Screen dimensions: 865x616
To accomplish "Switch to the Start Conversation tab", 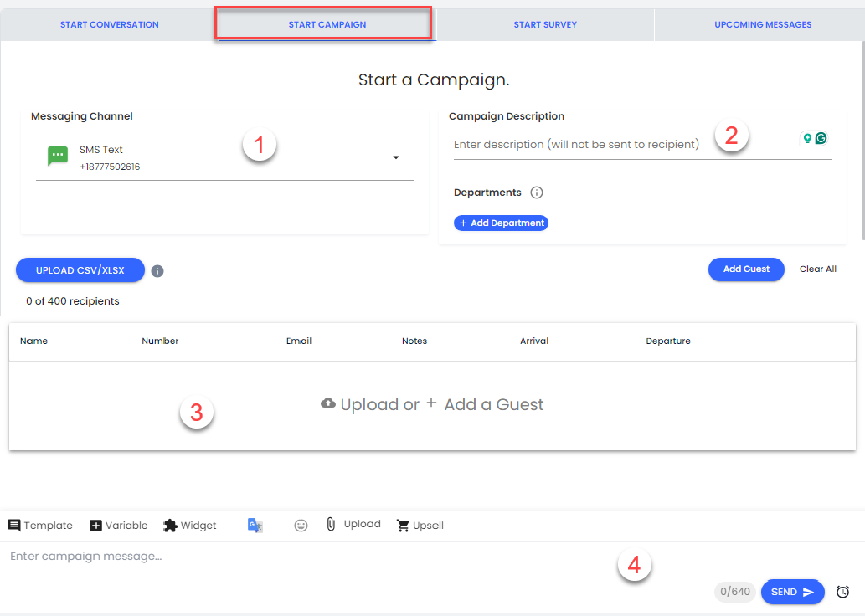I will coord(109,25).
